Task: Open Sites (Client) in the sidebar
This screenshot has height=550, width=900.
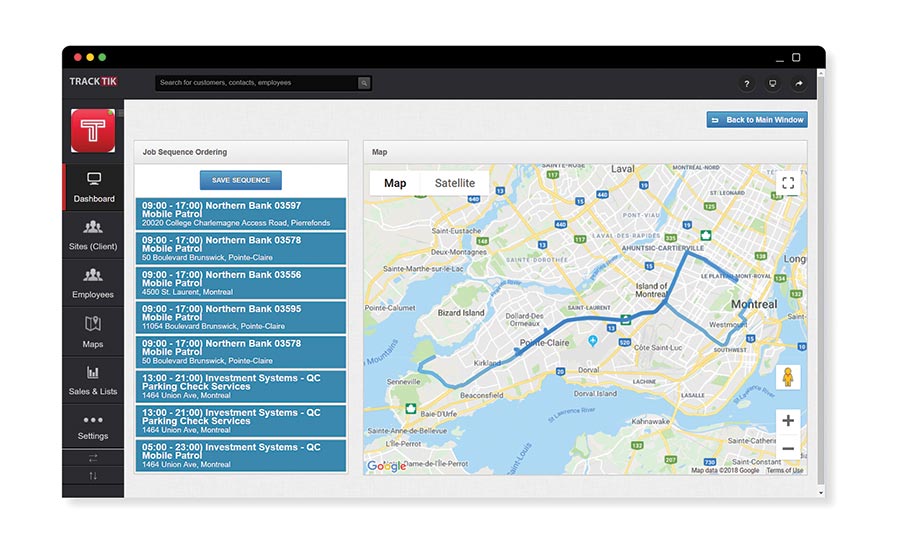Action: pos(93,235)
